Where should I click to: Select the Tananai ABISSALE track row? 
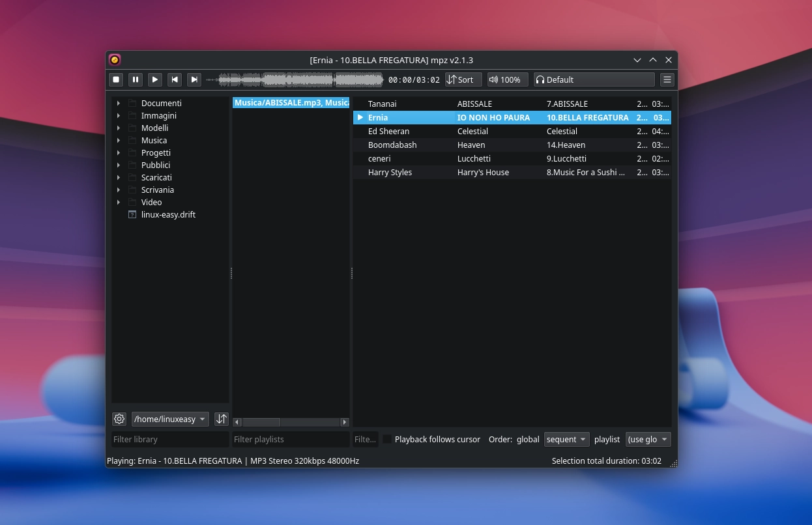click(x=512, y=104)
